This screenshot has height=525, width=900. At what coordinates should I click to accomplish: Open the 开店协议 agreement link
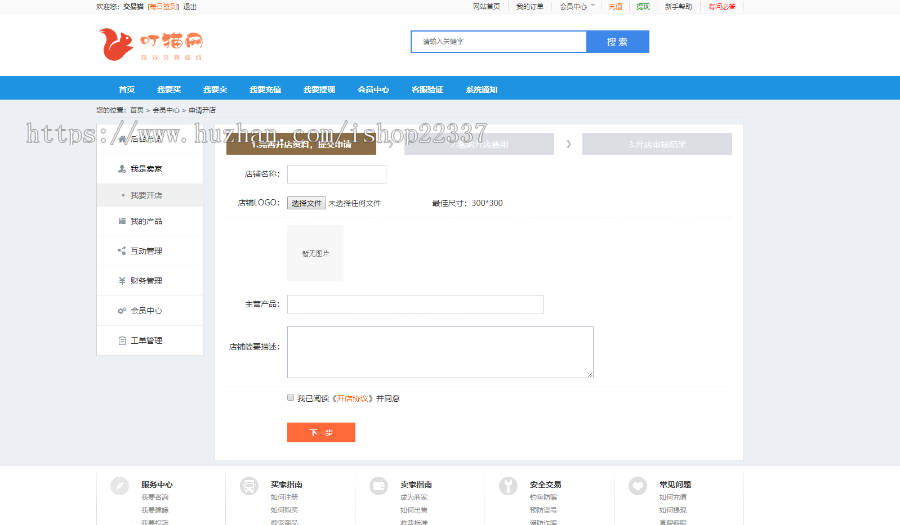pos(352,398)
